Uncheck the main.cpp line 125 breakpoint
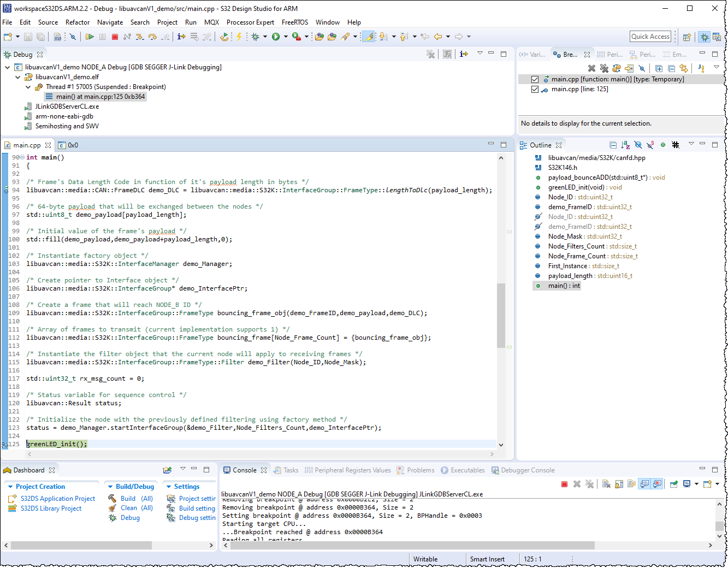728x568 pixels. (535, 89)
